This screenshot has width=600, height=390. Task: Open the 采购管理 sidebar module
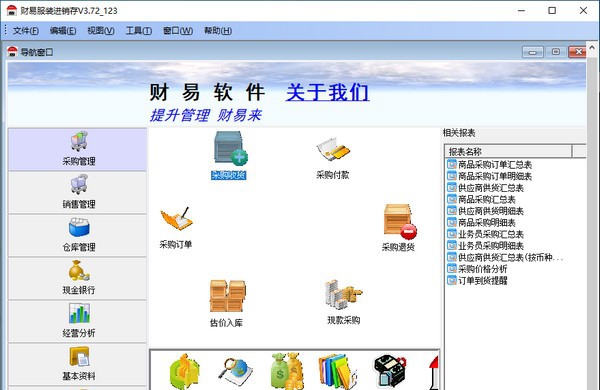click(x=78, y=150)
